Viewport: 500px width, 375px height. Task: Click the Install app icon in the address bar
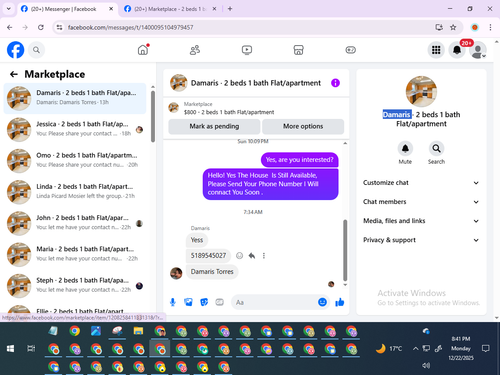[x=439, y=27]
